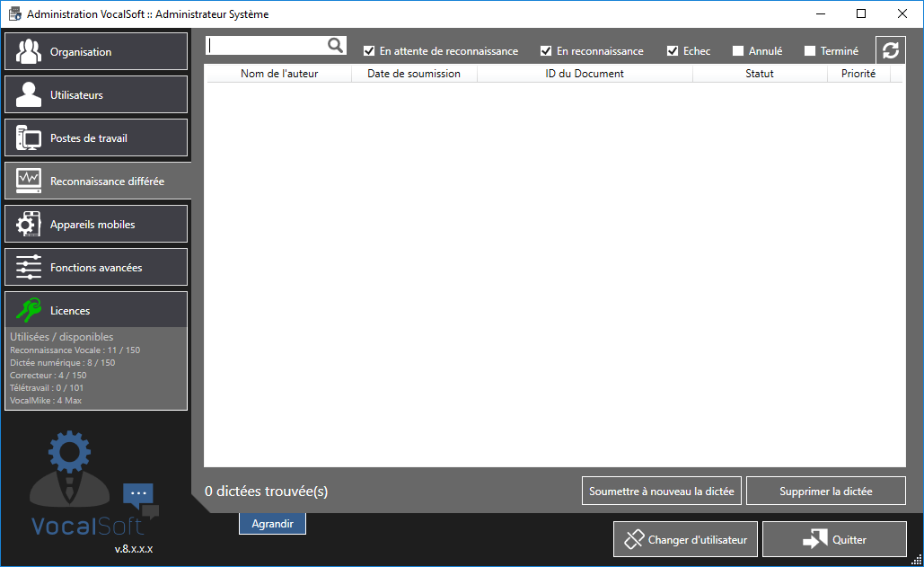Click the magnifier search icon
Screen dimensions: 924x567
pos(335,46)
